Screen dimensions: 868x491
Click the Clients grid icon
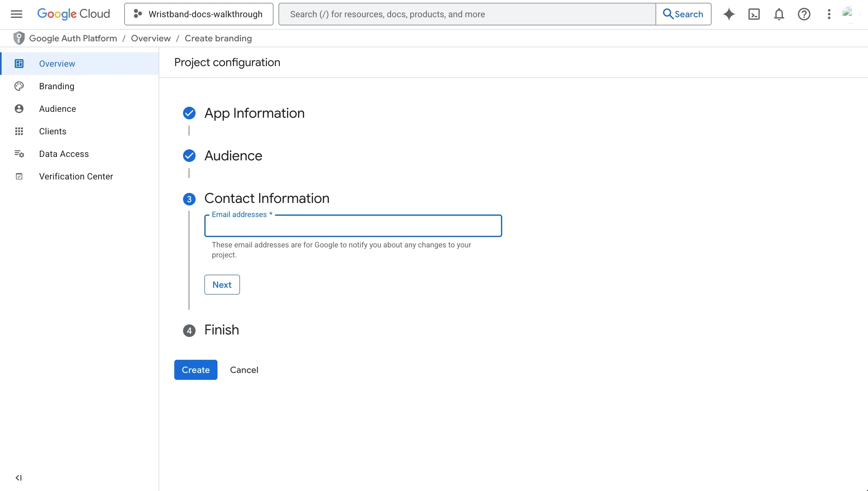tap(19, 131)
